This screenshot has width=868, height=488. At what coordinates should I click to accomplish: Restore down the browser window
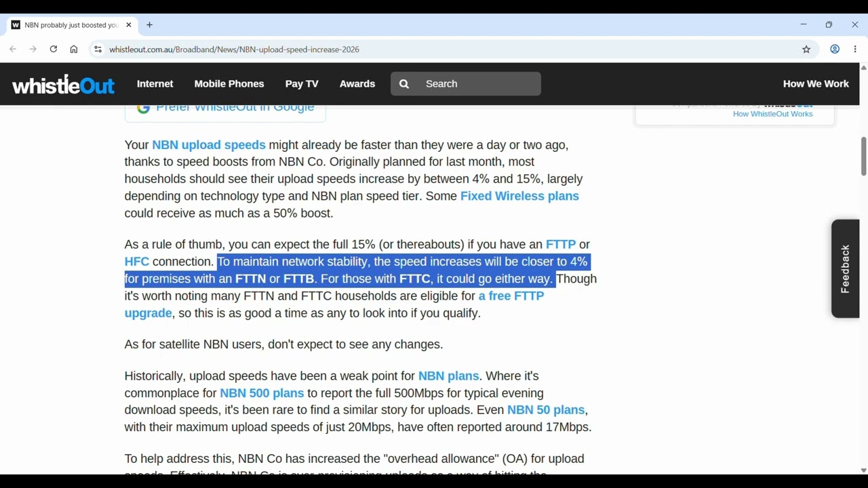click(829, 25)
